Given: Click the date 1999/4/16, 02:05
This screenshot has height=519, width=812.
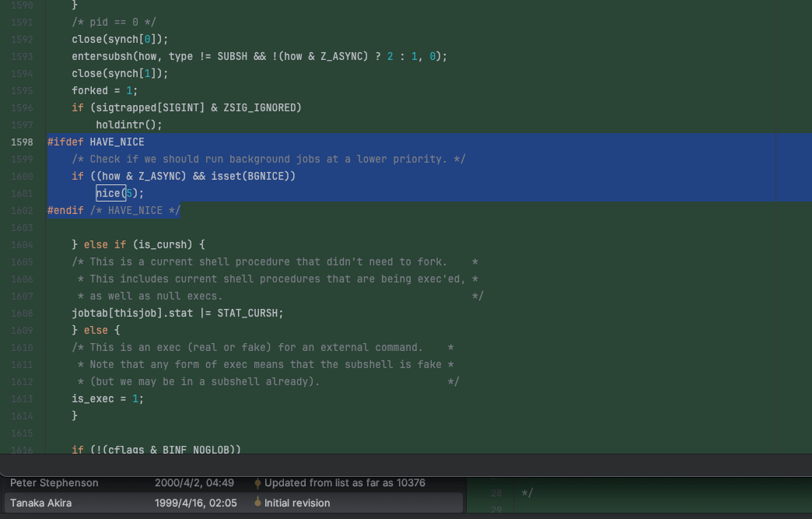Looking at the screenshot, I should pyautogui.click(x=195, y=503).
